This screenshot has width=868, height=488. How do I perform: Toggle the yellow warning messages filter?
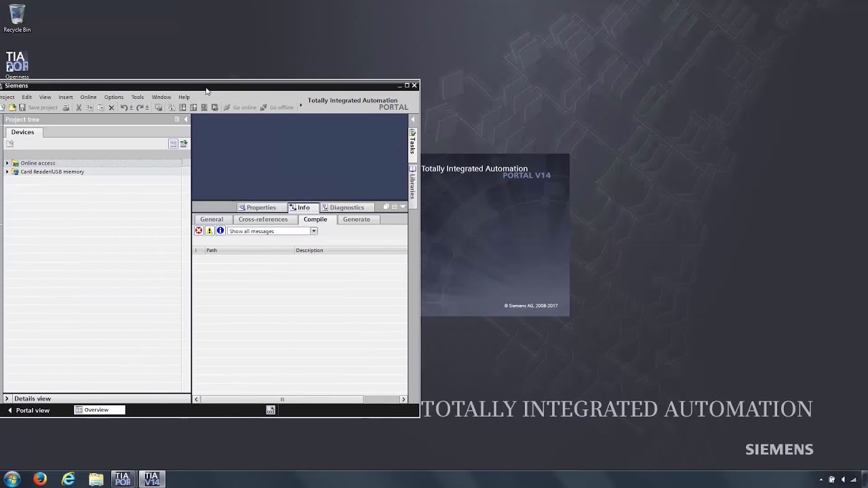click(210, 231)
